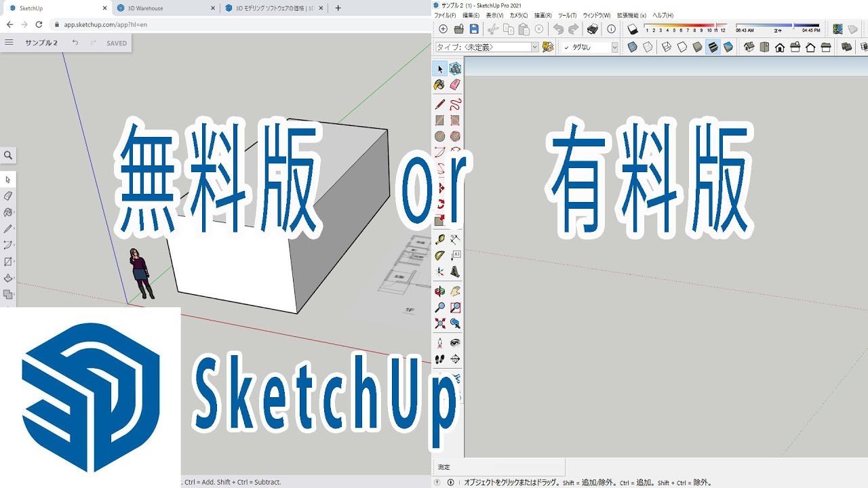Pick the Rectangle tool in SketchUp Pro
Viewport: 868px width, 488px height.
click(440, 121)
